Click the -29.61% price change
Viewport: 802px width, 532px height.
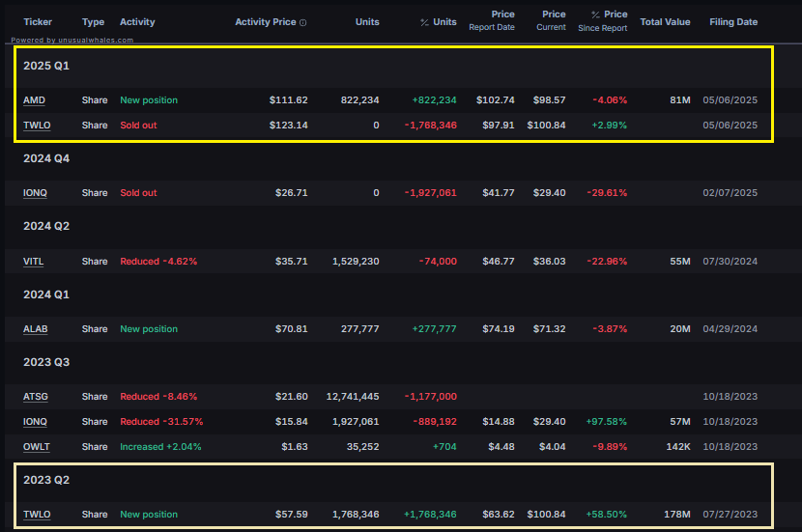pyautogui.click(x=607, y=193)
